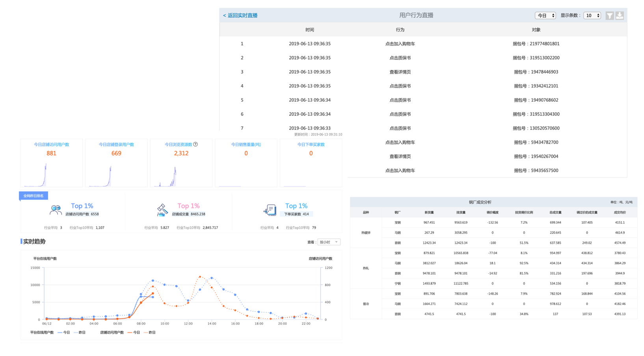
Task: Click the 店铺访问用户数 6558 ranking label
Action: [82, 214]
